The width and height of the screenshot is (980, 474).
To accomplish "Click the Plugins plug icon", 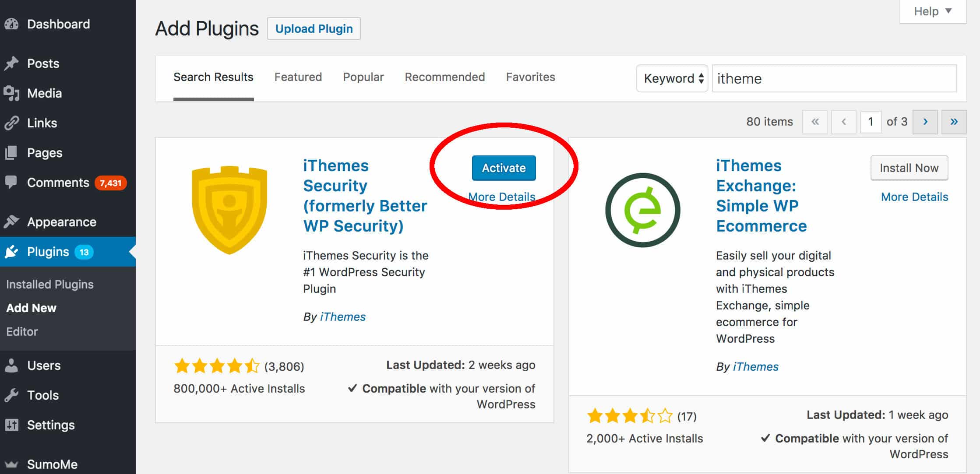I will click(x=11, y=252).
